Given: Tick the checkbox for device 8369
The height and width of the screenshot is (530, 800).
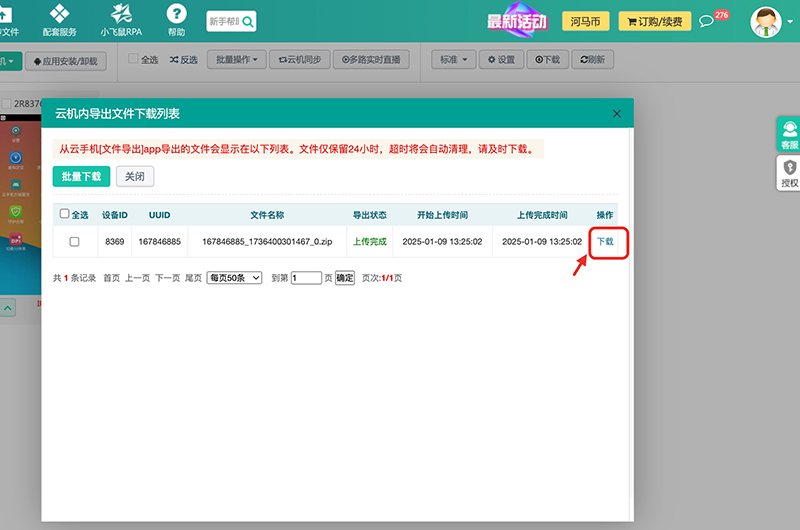Looking at the screenshot, I should pyautogui.click(x=74, y=241).
